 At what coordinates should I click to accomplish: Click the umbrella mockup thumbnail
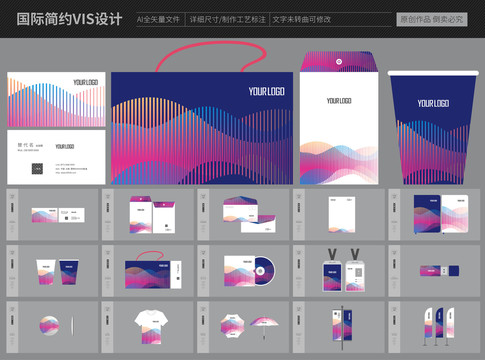(243, 327)
